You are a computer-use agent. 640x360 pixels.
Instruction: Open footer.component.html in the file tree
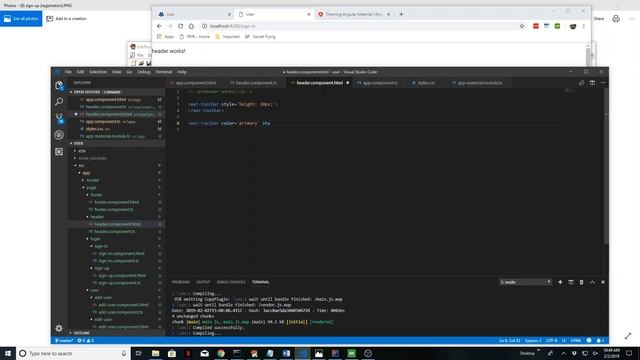(116, 202)
